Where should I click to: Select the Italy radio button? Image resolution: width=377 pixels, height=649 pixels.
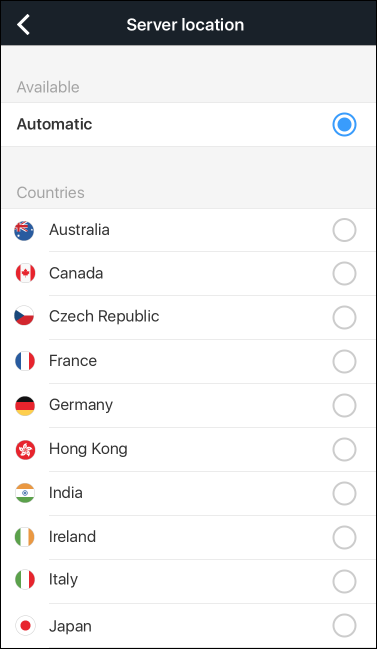[x=344, y=581]
